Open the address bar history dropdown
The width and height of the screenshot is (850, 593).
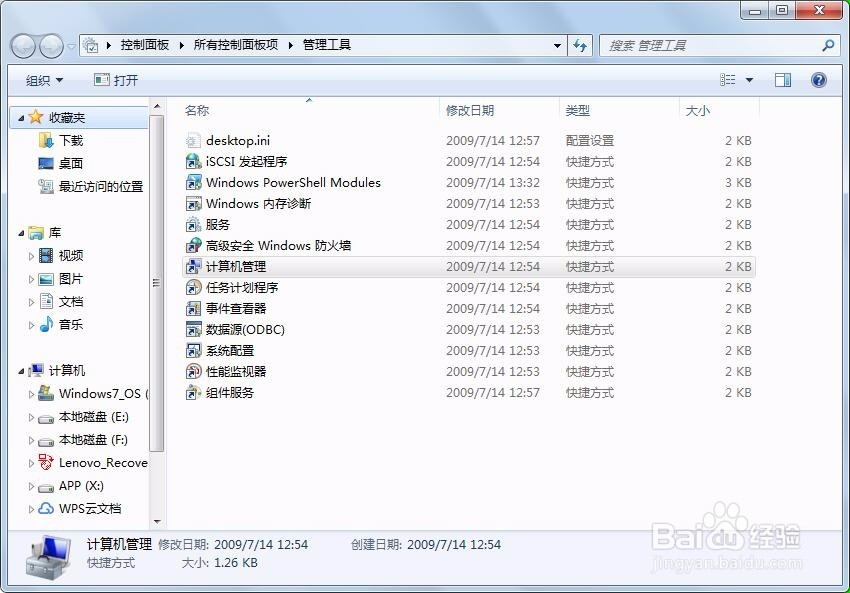(x=557, y=46)
